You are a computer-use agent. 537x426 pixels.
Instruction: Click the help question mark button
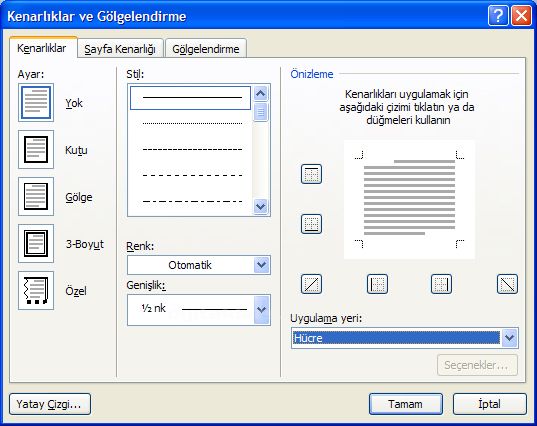point(498,16)
